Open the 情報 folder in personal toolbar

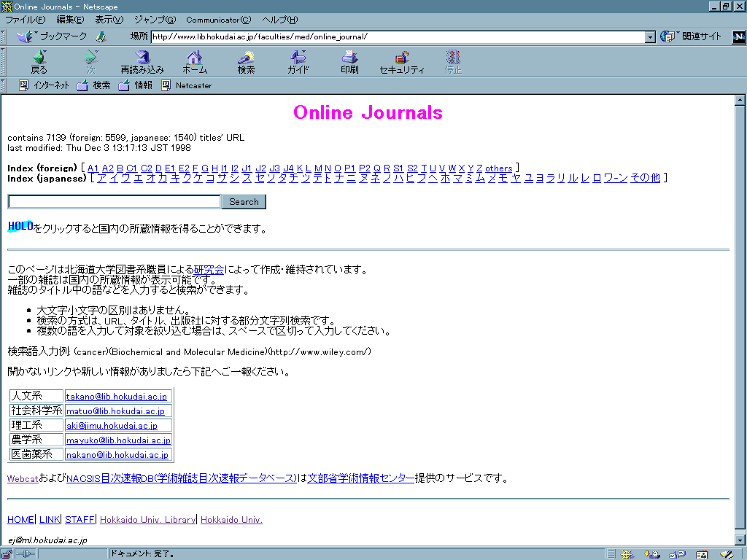point(135,85)
